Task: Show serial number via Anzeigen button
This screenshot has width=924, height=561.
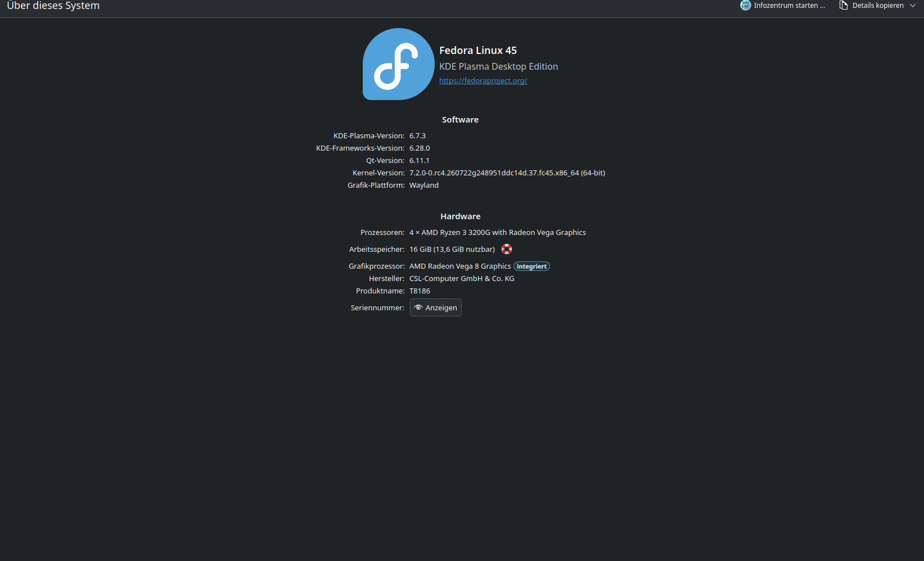Action: (436, 307)
